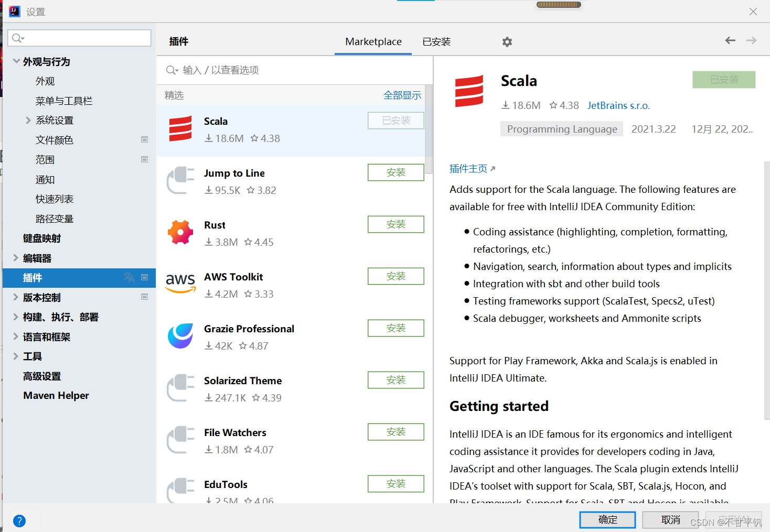Install the Rust plugin
This screenshot has width=770, height=532.
(396, 224)
